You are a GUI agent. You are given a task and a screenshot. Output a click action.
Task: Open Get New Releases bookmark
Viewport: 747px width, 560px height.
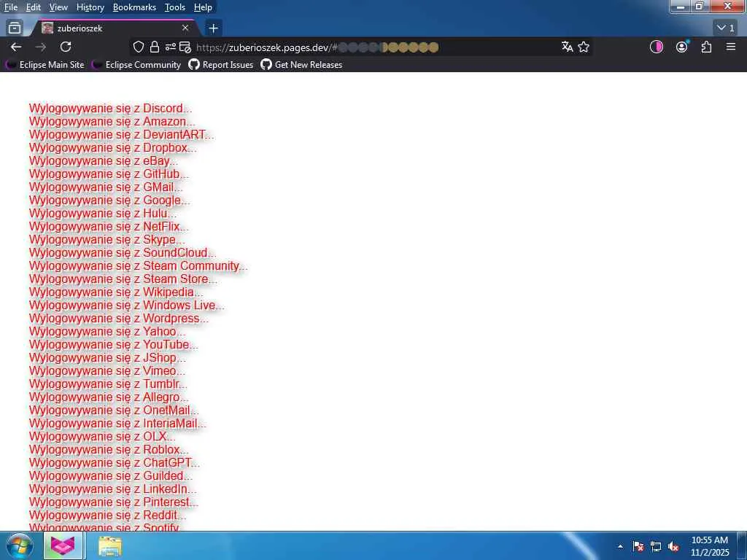[301, 65]
